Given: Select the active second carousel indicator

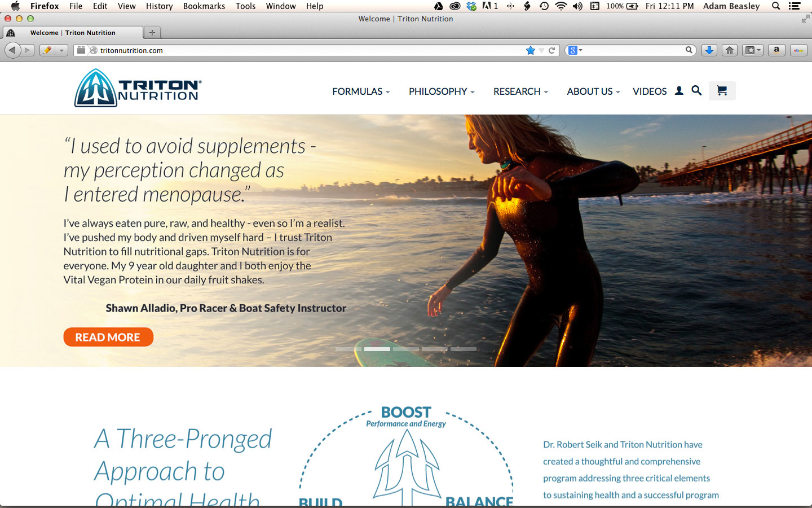Looking at the screenshot, I should click(x=377, y=349).
